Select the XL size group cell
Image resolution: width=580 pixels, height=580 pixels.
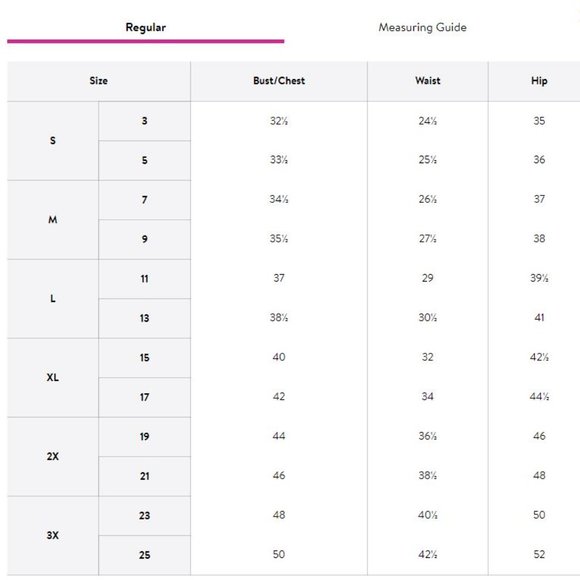click(x=53, y=377)
